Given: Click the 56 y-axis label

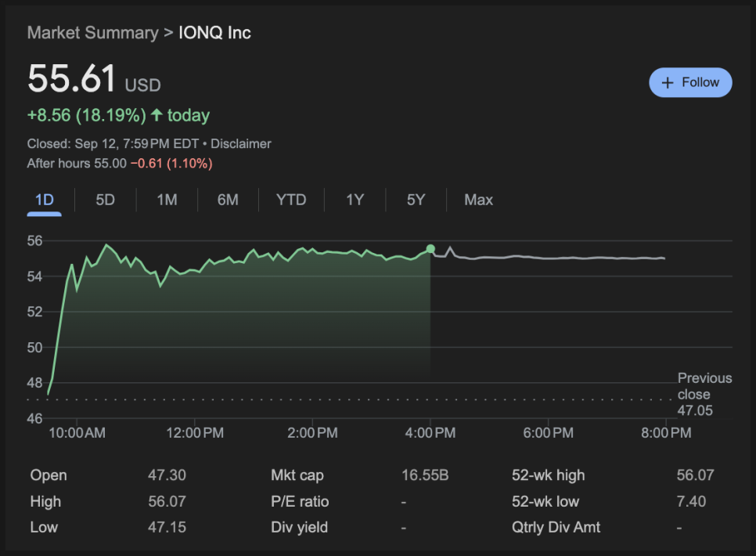Looking at the screenshot, I should click(34, 241).
